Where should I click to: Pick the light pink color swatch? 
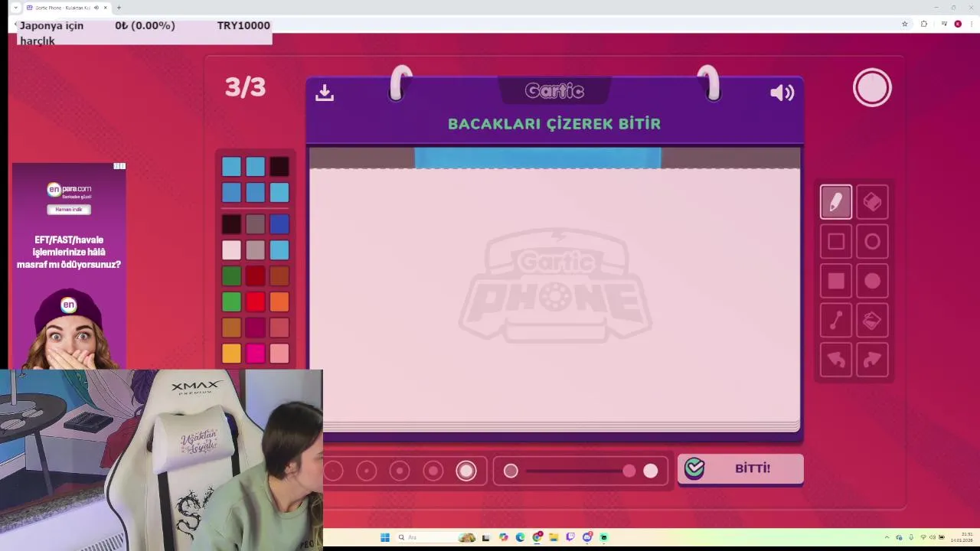click(x=279, y=353)
